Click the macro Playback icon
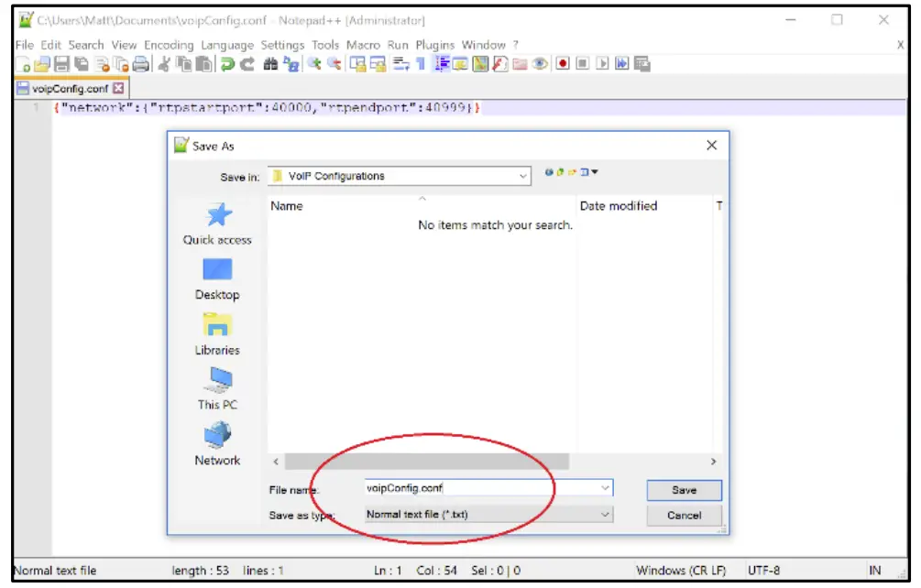This screenshot has height=588, width=921. [x=602, y=63]
